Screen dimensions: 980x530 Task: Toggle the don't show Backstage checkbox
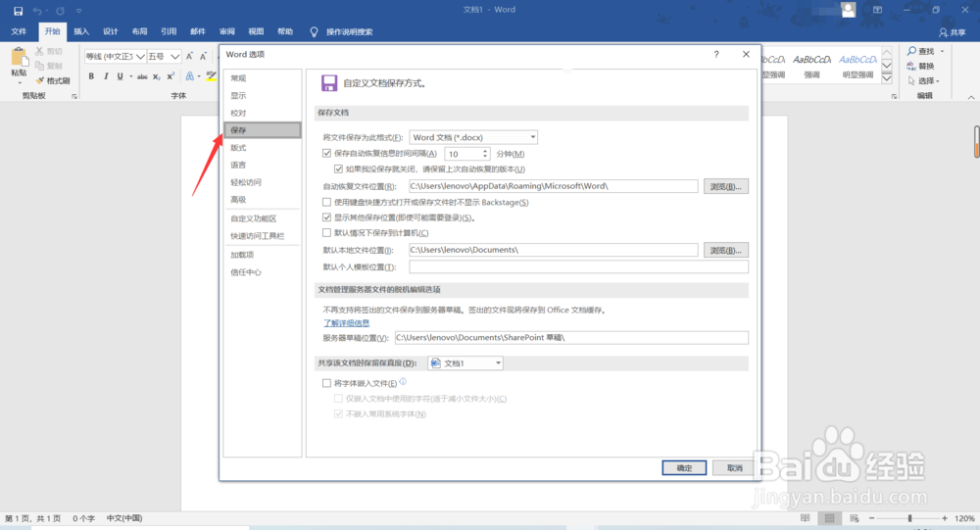click(326, 202)
